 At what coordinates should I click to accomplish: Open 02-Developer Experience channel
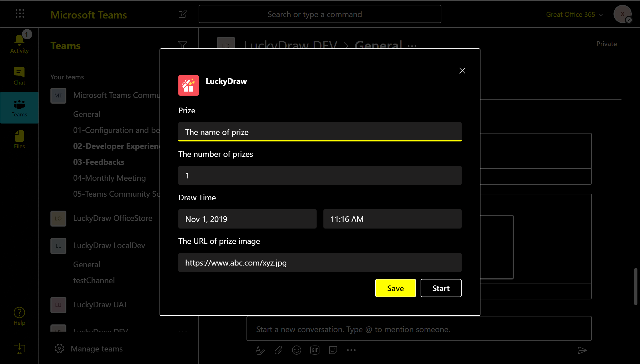click(x=117, y=146)
